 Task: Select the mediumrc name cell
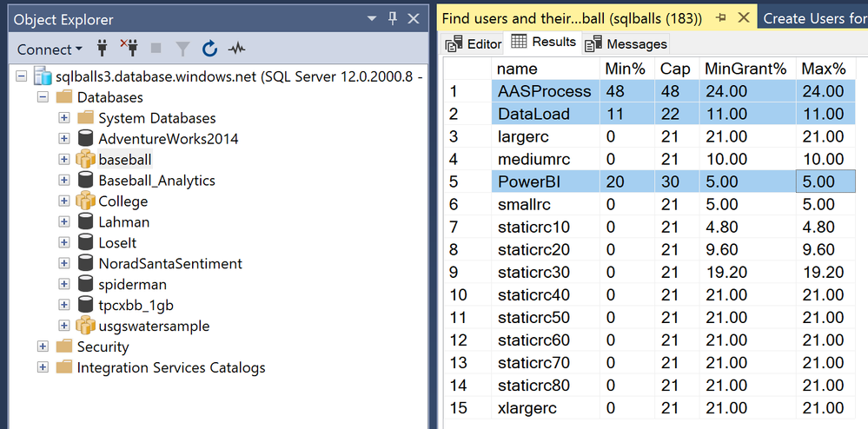pyautogui.click(x=546, y=159)
